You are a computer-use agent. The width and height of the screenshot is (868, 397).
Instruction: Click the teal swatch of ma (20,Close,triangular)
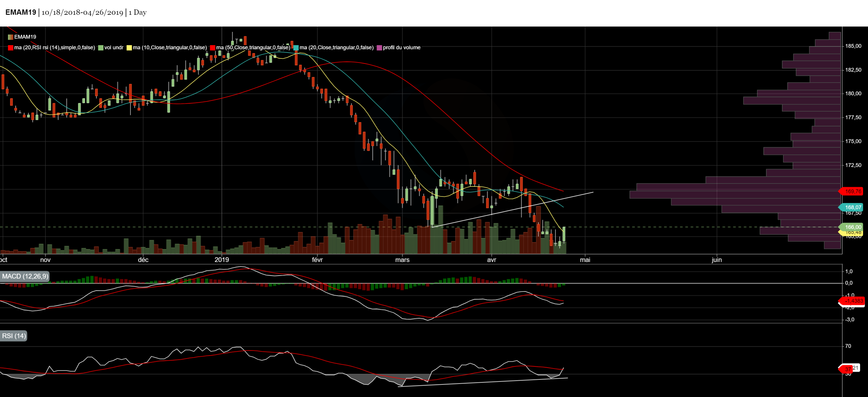click(296, 48)
